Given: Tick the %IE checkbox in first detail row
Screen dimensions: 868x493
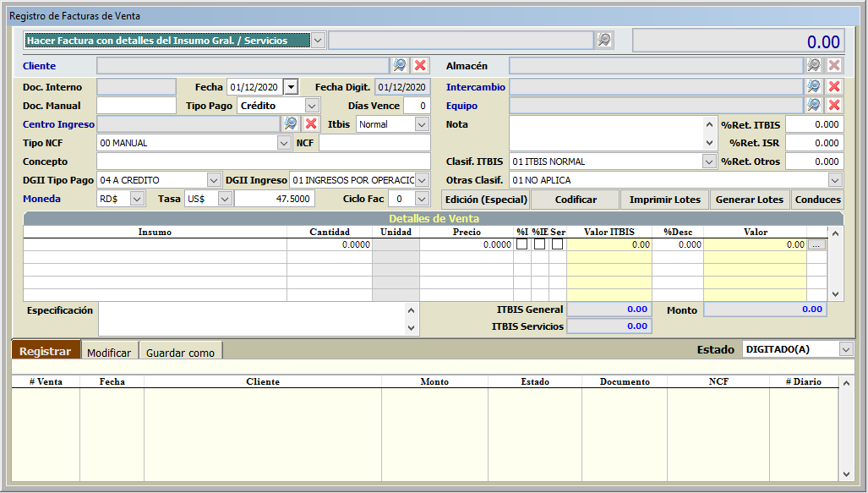Looking at the screenshot, I should pos(540,244).
